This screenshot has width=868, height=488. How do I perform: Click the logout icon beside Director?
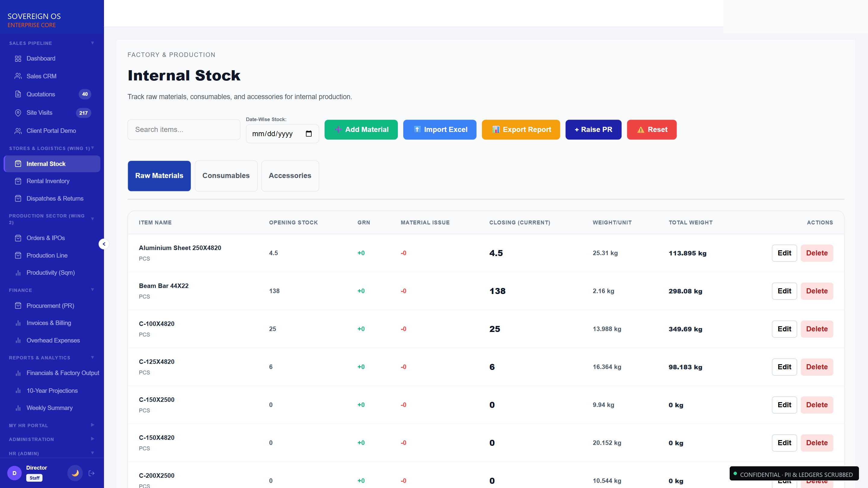coord(92,473)
